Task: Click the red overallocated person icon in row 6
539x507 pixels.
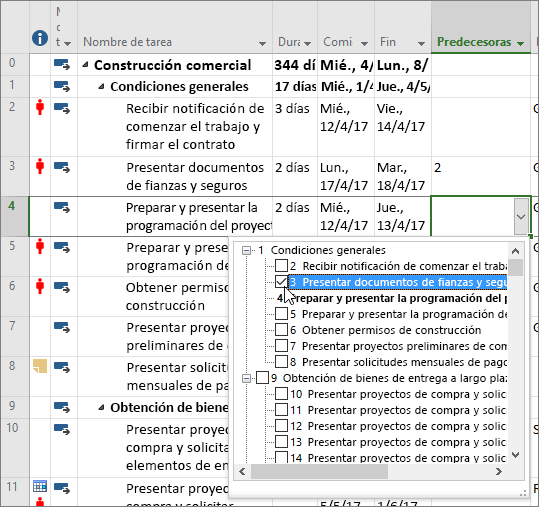Action: 40,286
